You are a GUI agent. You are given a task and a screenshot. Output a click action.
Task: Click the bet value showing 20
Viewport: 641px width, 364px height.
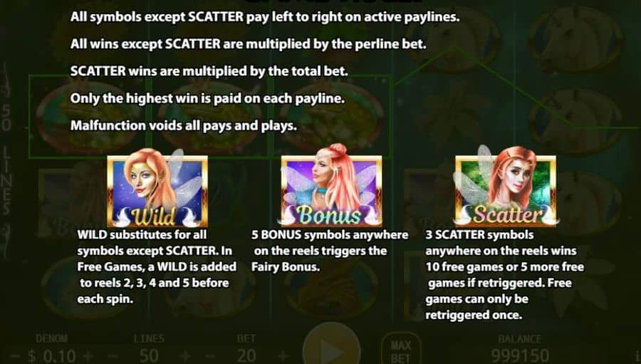click(246, 356)
